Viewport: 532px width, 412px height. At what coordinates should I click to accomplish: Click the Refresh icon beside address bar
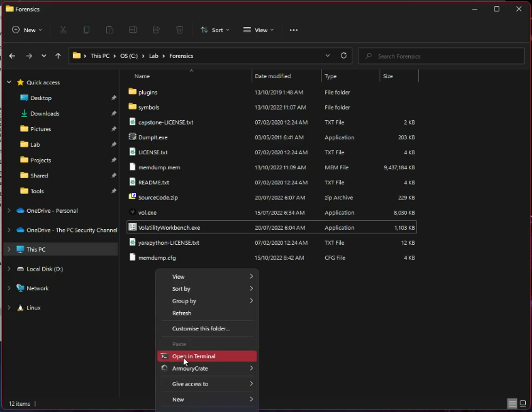pyautogui.click(x=344, y=56)
